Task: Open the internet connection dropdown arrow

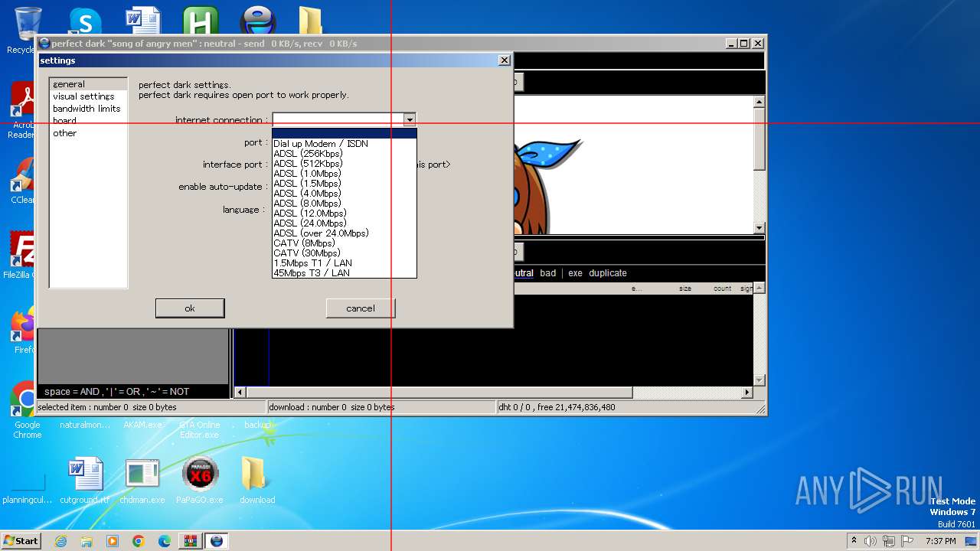Action: [410, 119]
